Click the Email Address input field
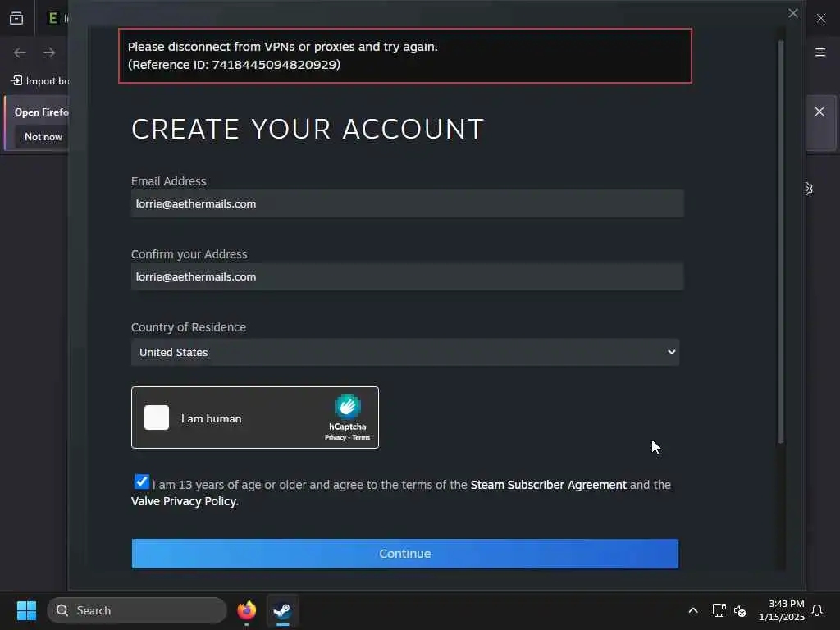The width and height of the screenshot is (840, 630). [407, 203]
